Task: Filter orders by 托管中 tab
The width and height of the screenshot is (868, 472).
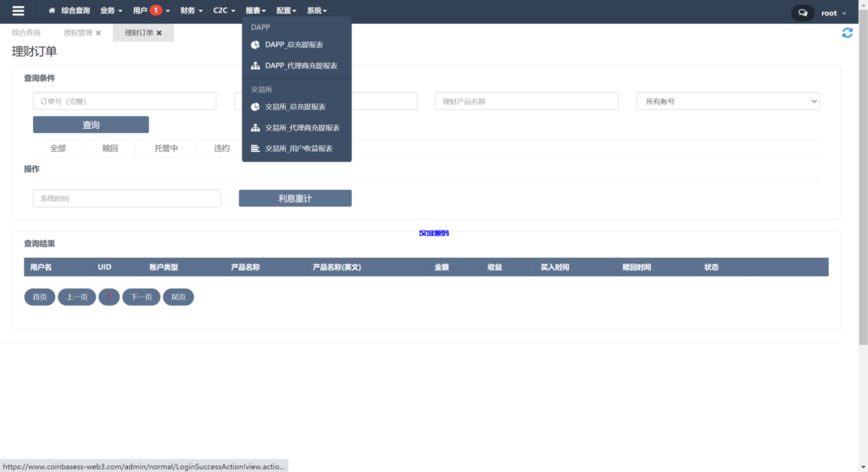Action: (166, 148)
